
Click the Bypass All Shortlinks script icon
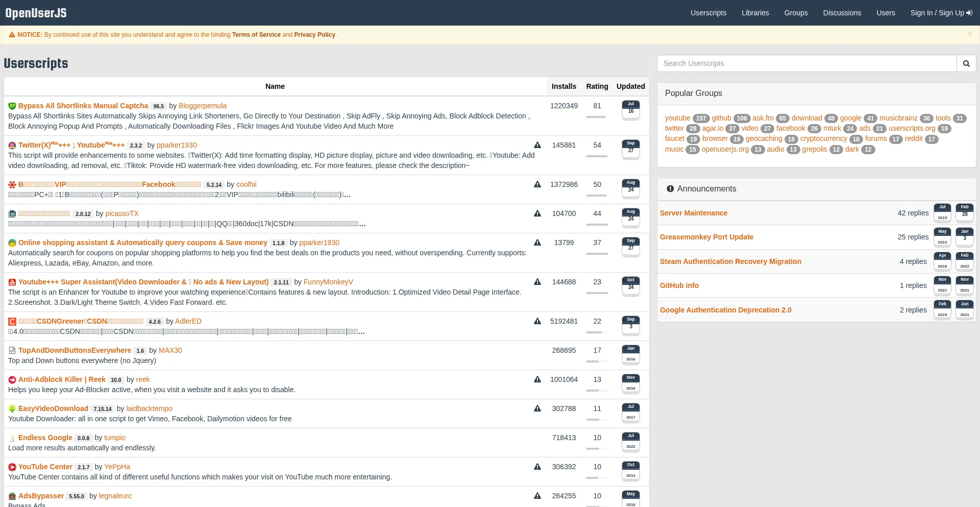pos(12,106)
